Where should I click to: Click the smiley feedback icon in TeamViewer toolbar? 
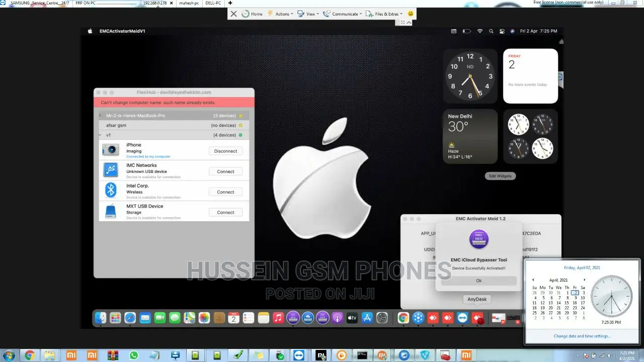411,14
